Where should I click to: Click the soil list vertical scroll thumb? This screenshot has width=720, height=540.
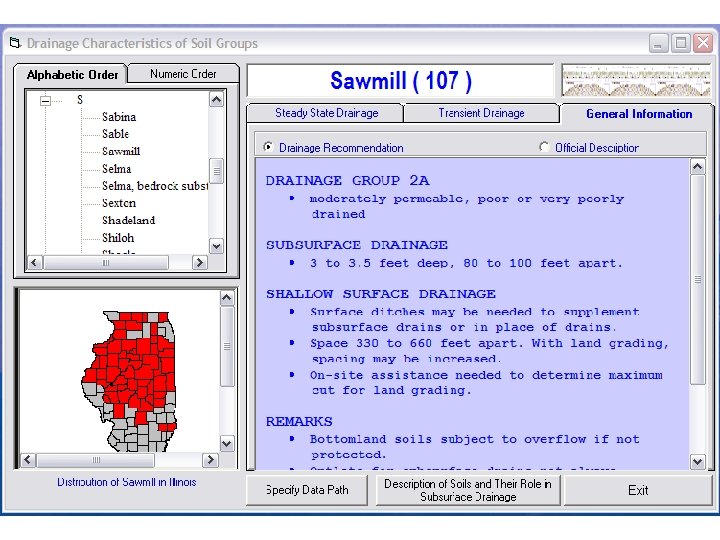click(x=216, y=171)
